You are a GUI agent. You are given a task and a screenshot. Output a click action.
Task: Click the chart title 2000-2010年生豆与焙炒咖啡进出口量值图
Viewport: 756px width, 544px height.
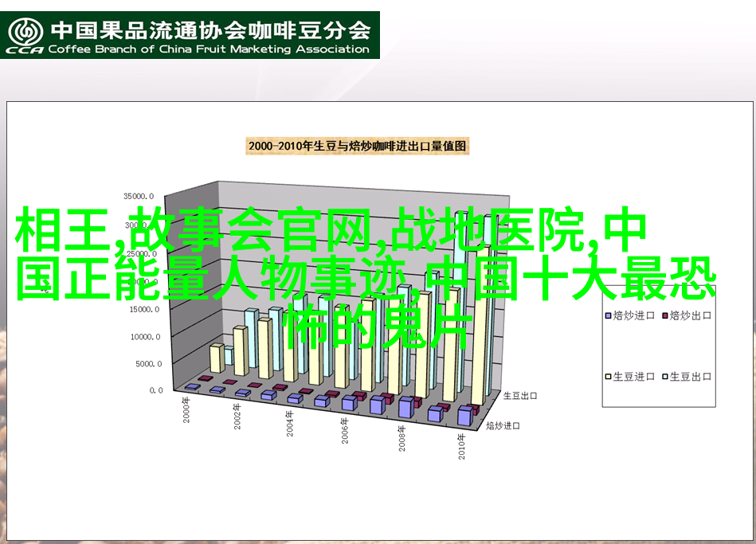358,146
